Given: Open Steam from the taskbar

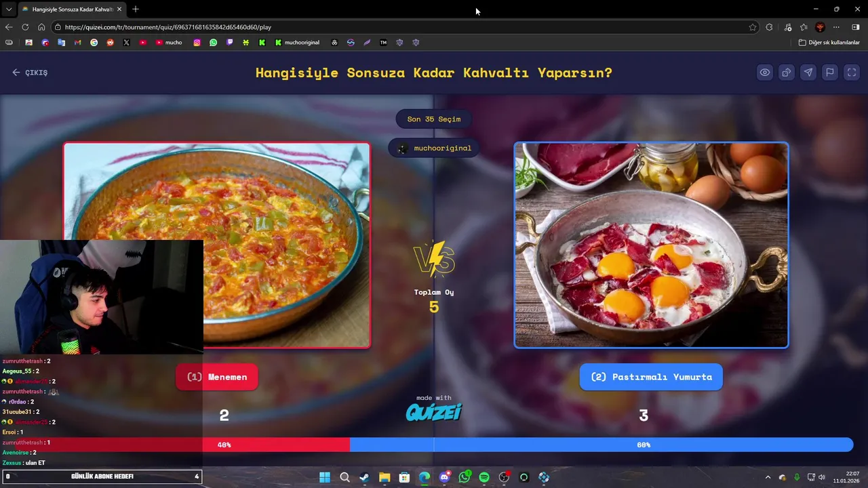Looking at the screenshot, I should tap(364, 477).
